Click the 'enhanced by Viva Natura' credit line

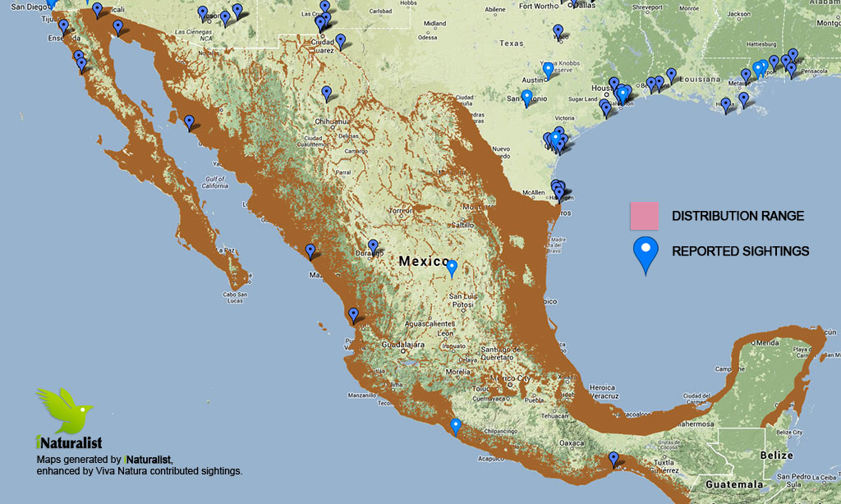pyautogui.click(x=140, y=471)
